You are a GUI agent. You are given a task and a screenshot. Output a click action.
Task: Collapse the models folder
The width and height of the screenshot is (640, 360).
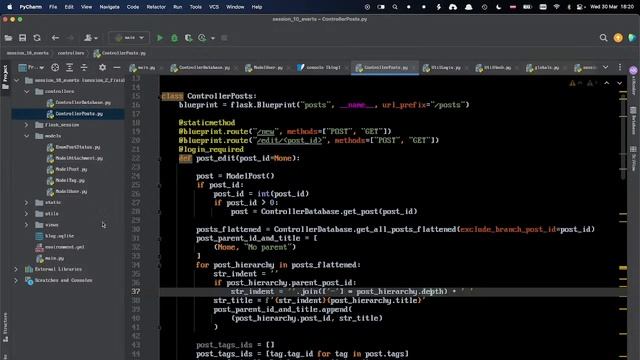coord(27,136)
